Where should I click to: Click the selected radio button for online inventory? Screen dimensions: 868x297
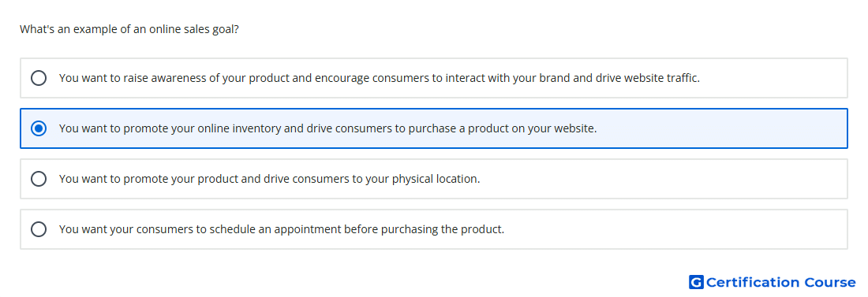coord(39,128)
